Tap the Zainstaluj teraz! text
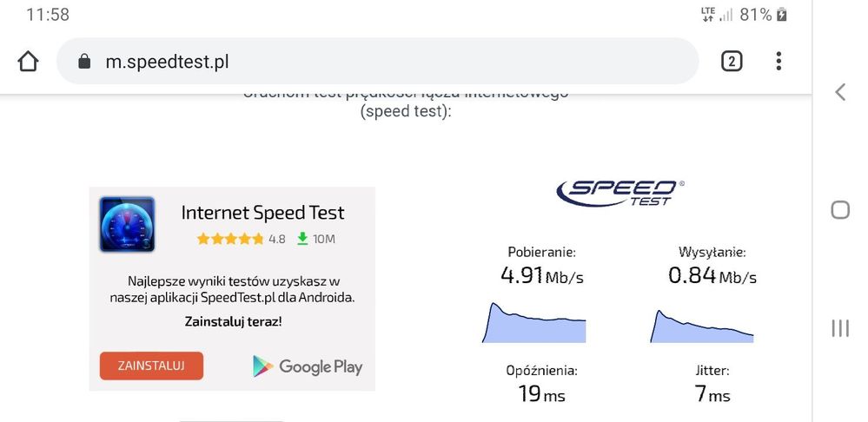This screenshot has height=422, width=868. pos(233,321)
